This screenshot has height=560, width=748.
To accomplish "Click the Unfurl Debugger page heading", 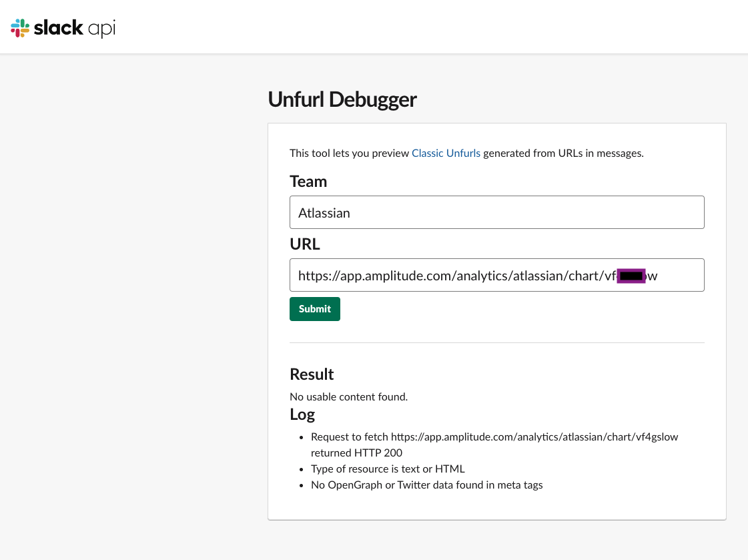I will 342,99.
